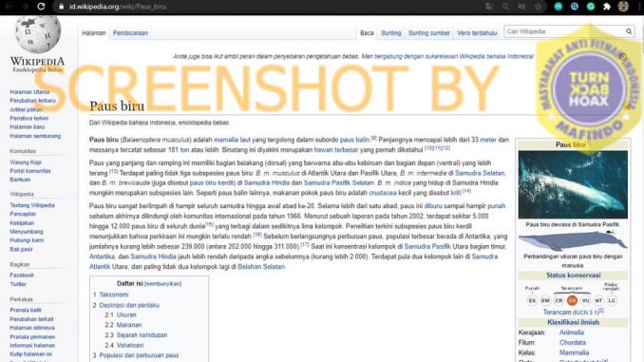
Task: Open the Sunting tab
Action: pos(390,33)
